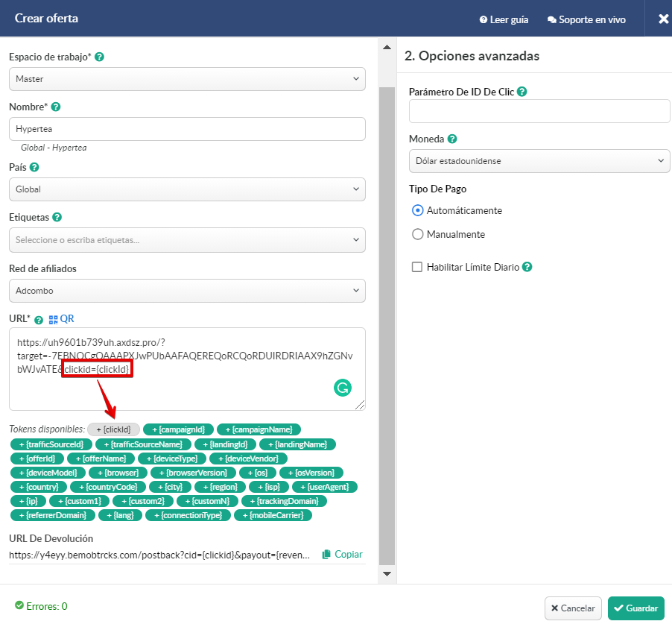Add the {landingName} token
Screen dimensions: 672x627
click(297, 444)
